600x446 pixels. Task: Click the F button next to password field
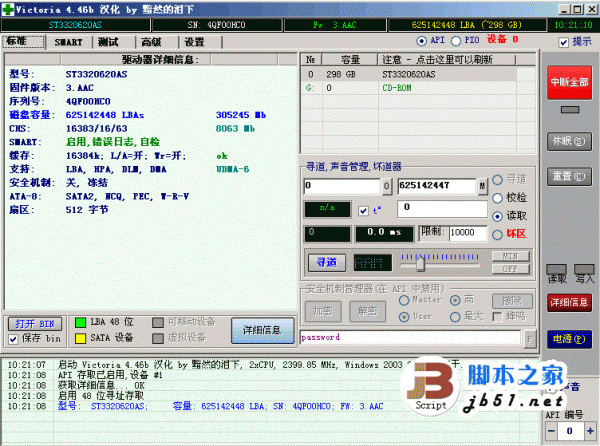point(530,339)
